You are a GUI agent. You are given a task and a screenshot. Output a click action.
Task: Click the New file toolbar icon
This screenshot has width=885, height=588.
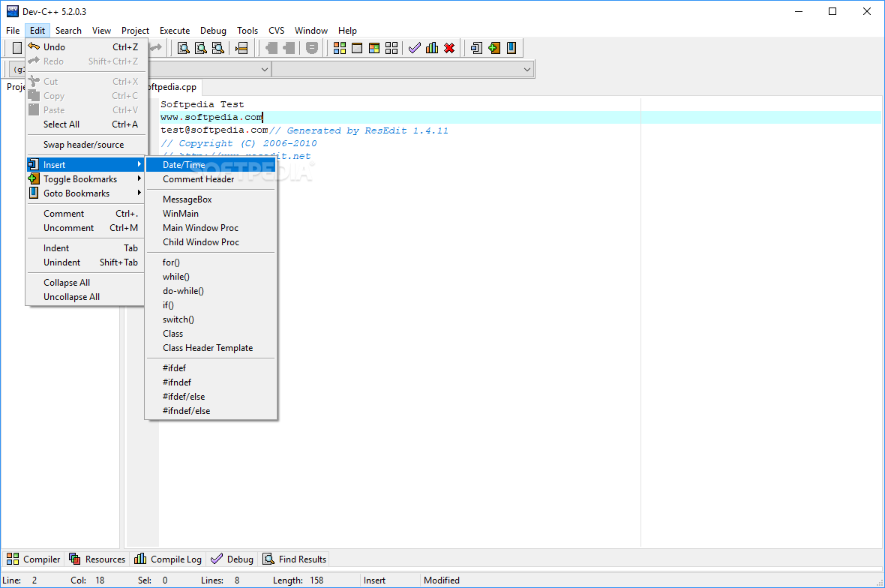pyautogui.click(x=17, y=48)
